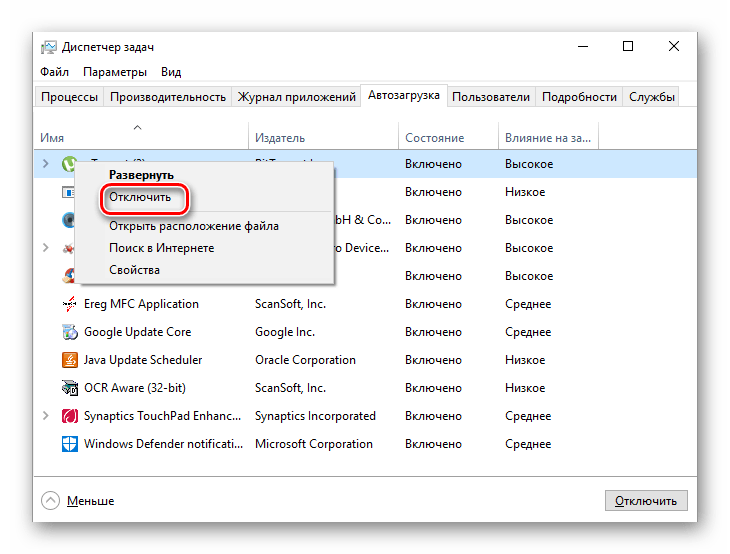Click the Oracle Corporation publisher cell
730x554 pixels.
(x=305, y=360)
